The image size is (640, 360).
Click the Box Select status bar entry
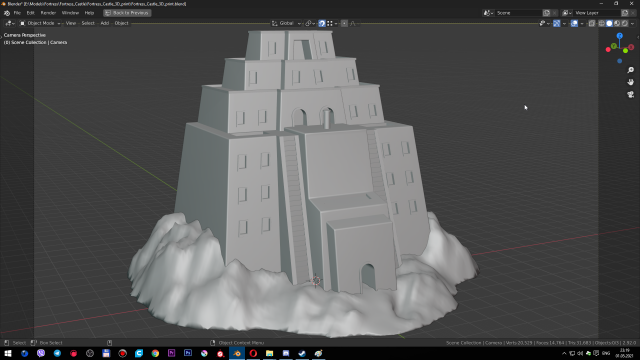click(x=47, y=343)
